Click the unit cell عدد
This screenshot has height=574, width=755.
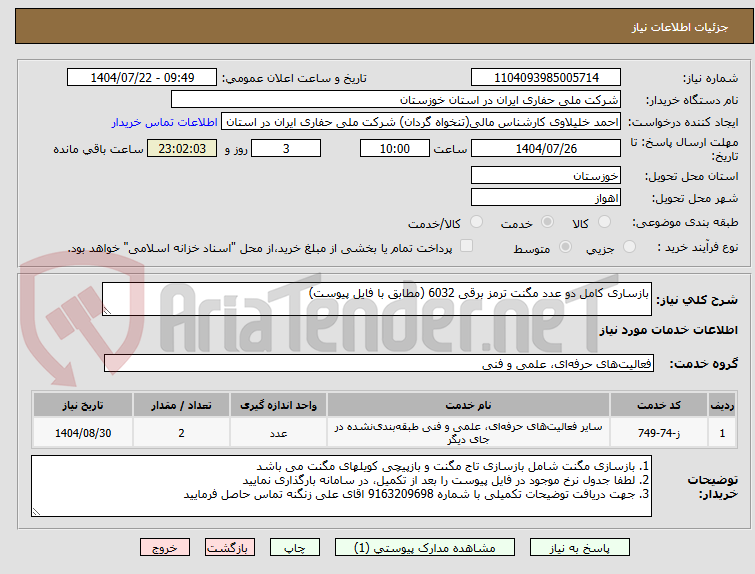[278, 433]
